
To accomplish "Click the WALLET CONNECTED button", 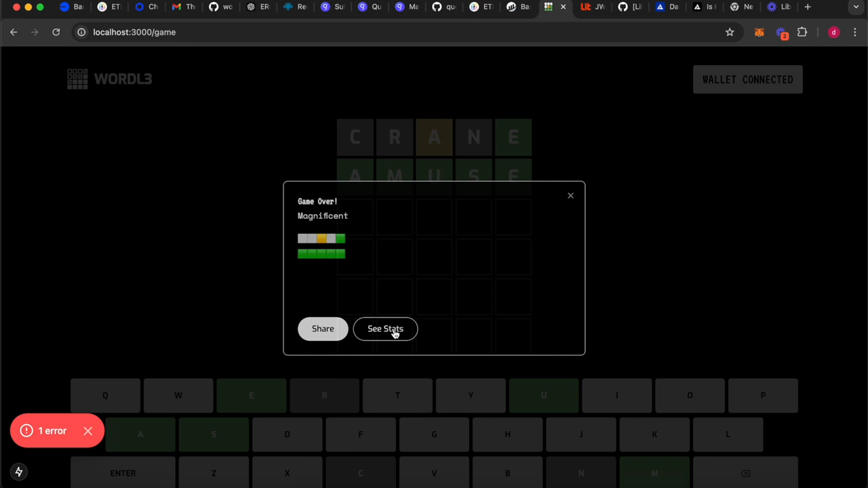I will 747,79.
